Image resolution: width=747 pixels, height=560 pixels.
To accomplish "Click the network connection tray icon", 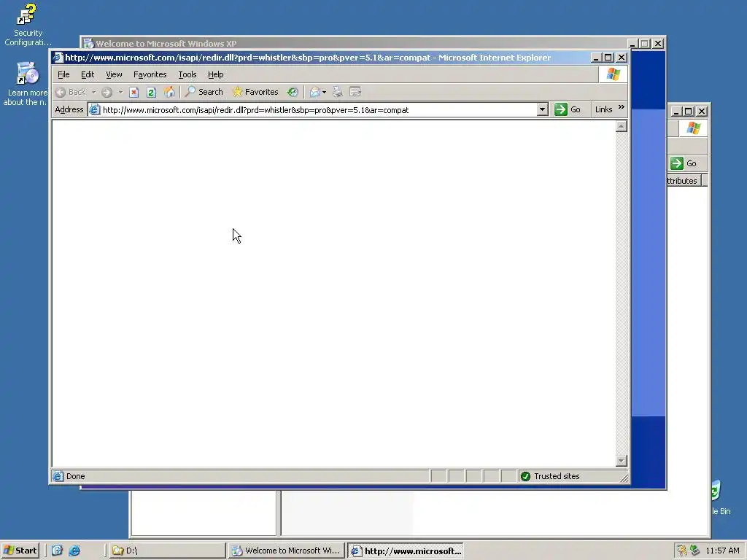I will click(x=695, y=551).
